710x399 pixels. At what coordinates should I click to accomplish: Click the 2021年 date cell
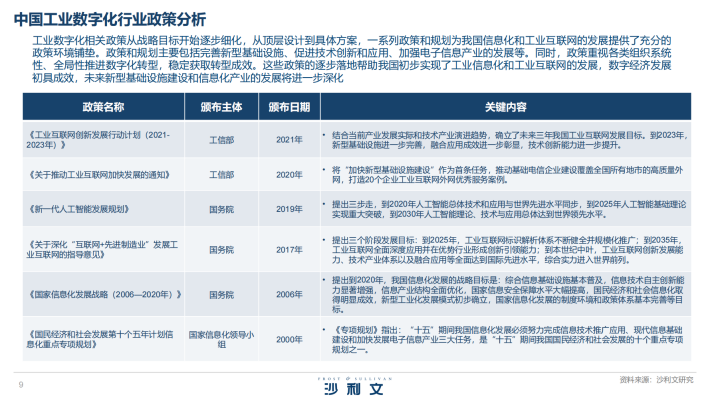(x=289, y=140)
